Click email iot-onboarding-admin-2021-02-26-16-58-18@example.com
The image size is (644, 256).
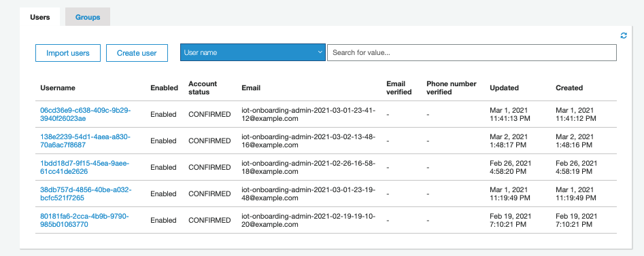[x=309, y=167]
